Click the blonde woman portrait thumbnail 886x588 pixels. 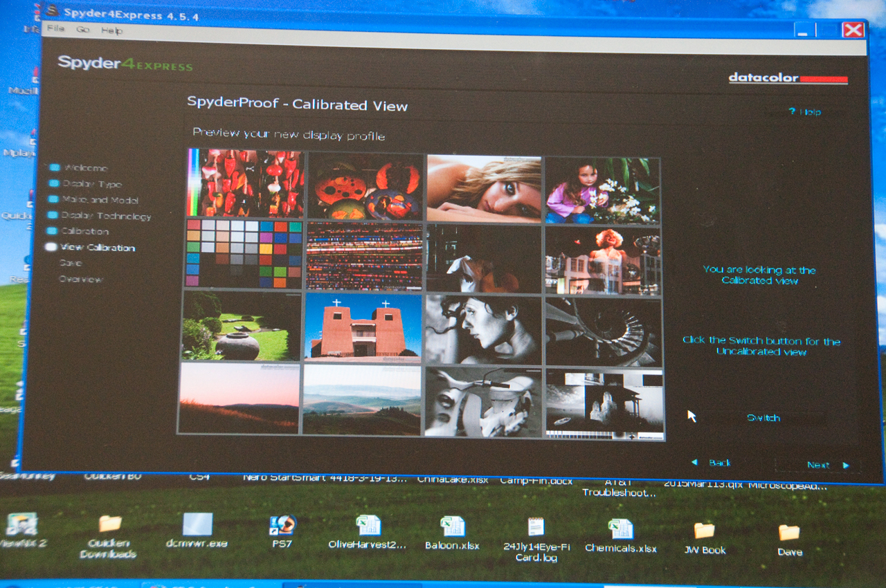pyautogui.click(x=484, y=188)
